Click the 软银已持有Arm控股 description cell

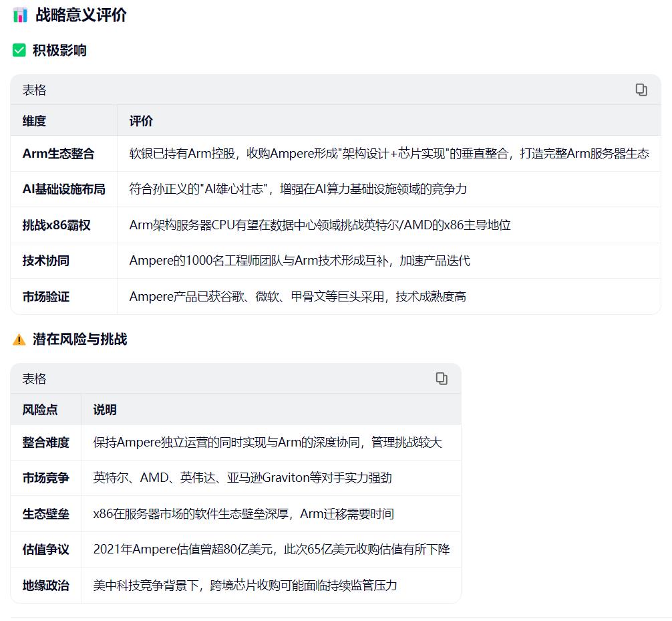tap(389, 154)
